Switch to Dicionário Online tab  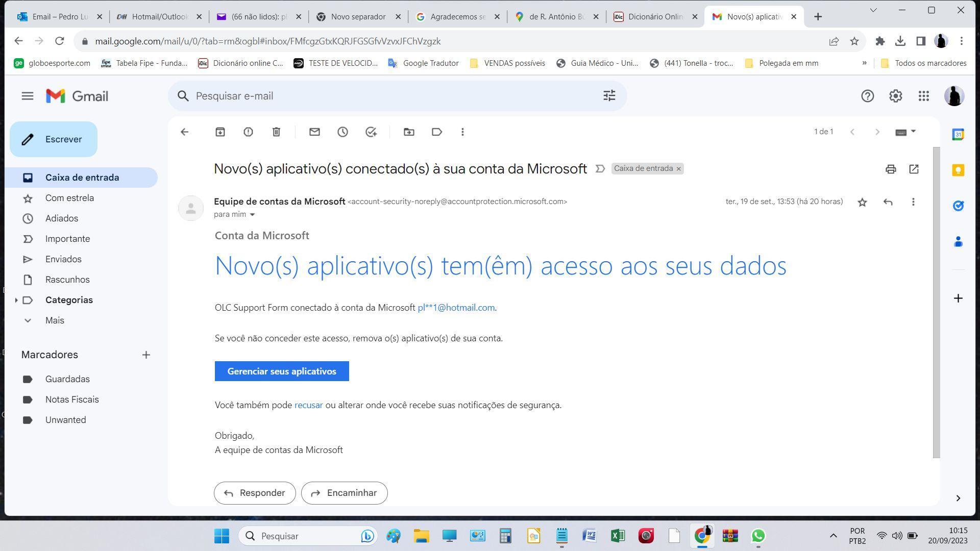pyautogui.click(x=655, y=17)
